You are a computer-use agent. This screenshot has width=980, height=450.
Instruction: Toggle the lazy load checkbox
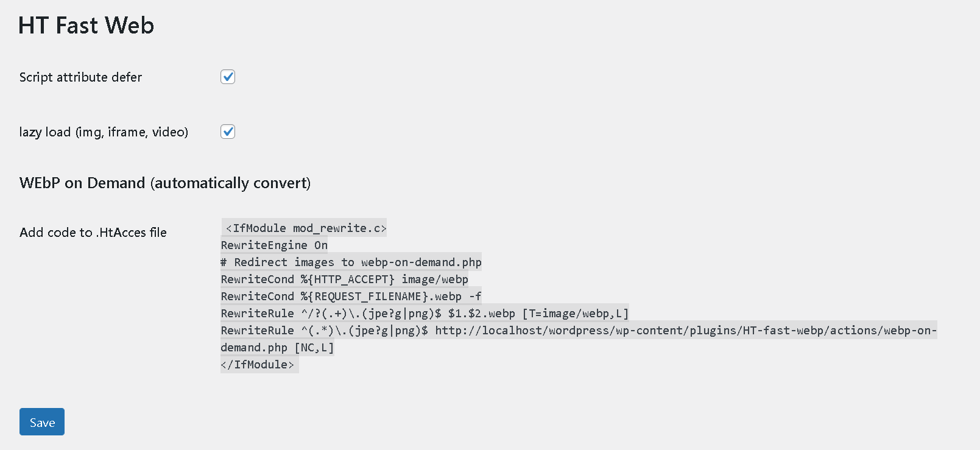click(228, 132)
